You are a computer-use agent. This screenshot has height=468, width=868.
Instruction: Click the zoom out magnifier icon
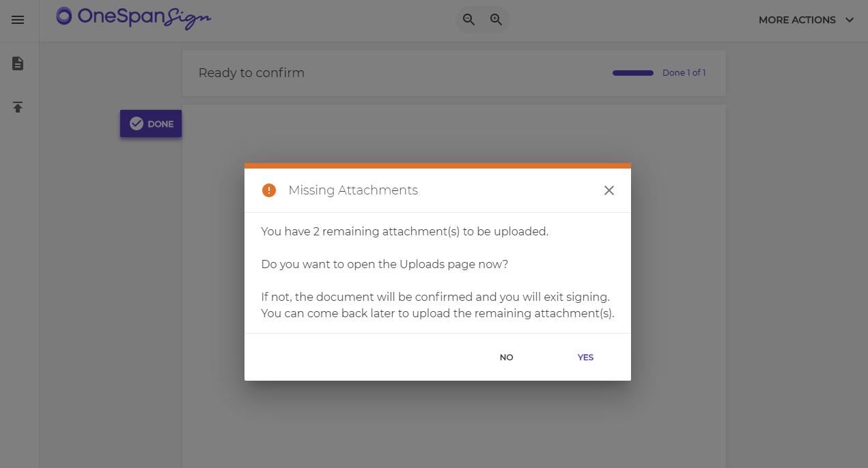(468, 20)
